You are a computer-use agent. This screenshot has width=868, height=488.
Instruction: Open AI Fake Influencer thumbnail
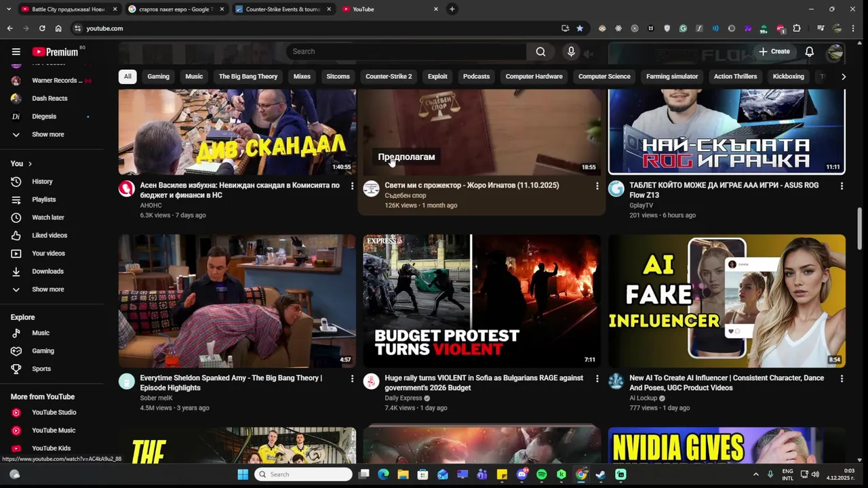point(726,301)
